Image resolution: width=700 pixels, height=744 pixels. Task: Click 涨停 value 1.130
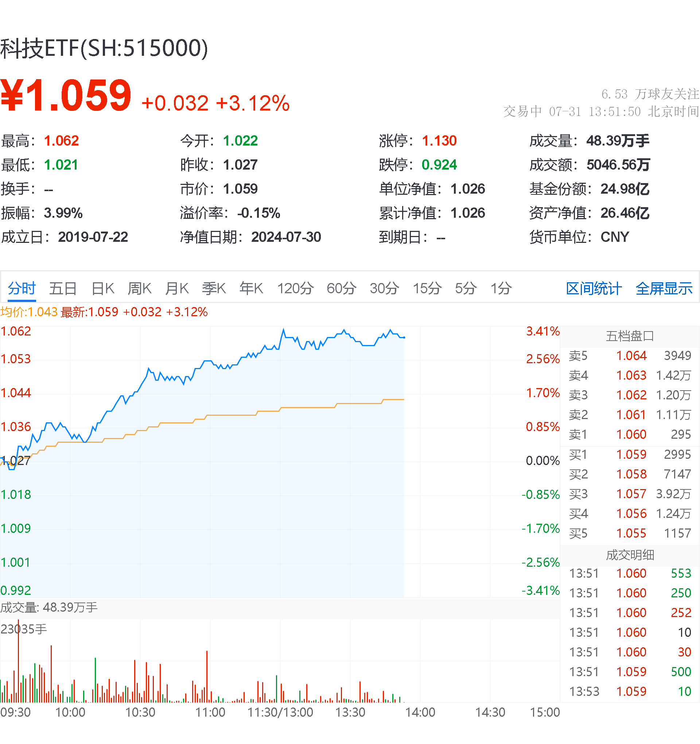coord(439,141)
